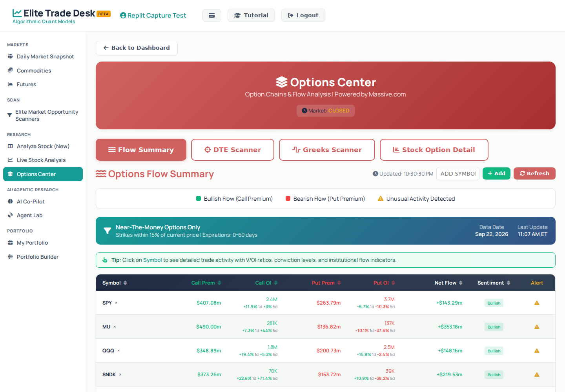Remove MU with its x icon
Viewport: 565px width, 392px height.
click(x=115, y=327)
